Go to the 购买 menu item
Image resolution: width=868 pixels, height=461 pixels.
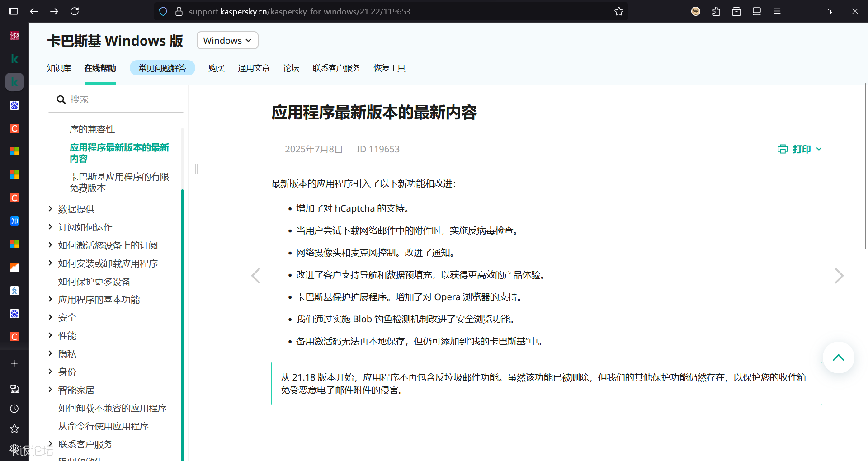(x=217, y=68)
